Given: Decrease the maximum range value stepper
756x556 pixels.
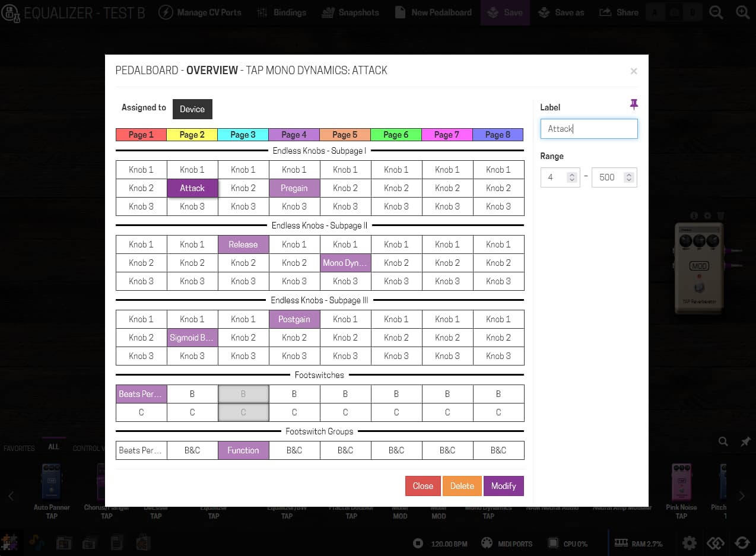Looking at the screenshot, I should (628, 180).
